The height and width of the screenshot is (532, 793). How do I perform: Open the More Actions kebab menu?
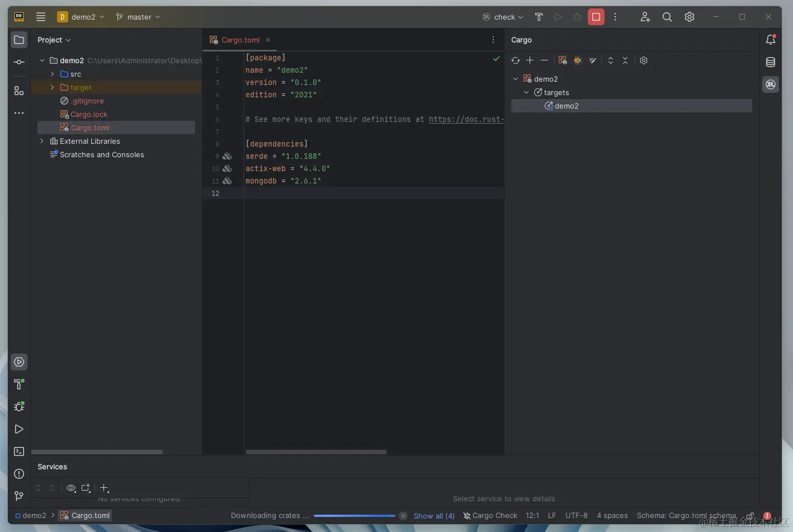click(615, 17)
